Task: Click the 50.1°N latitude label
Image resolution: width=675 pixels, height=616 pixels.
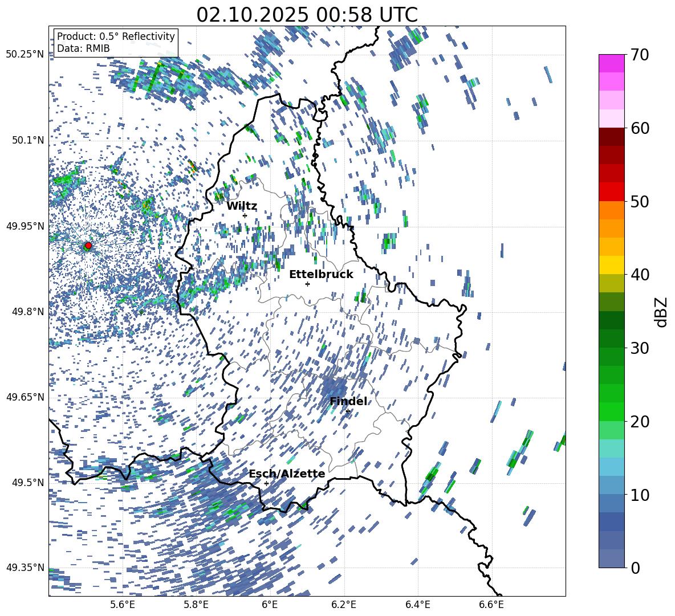Action: pyautogui.click(x=27, y=140)
